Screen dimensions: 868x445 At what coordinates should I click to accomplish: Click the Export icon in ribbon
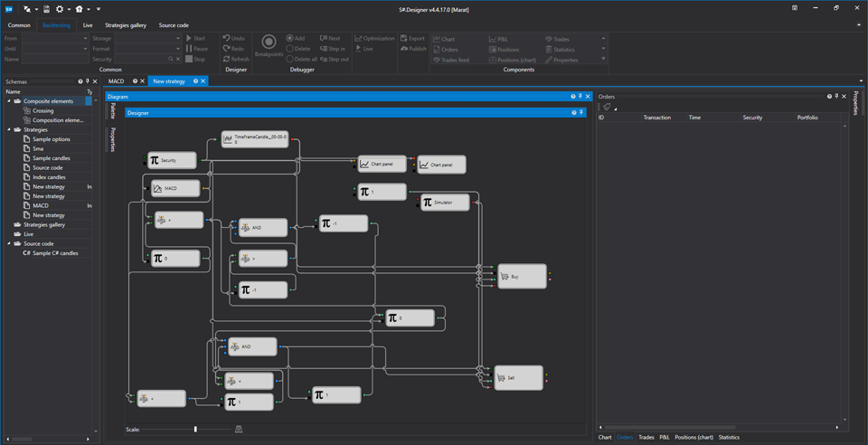coord(403,38)
